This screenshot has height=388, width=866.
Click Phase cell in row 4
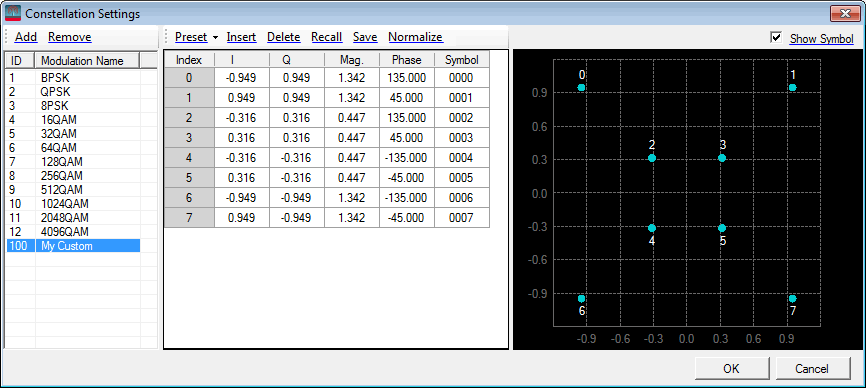406,158
